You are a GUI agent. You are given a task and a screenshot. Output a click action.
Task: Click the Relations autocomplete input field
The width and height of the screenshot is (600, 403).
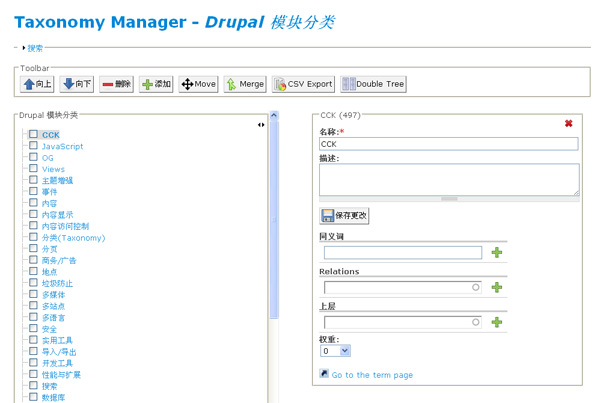tap(403, 287)
